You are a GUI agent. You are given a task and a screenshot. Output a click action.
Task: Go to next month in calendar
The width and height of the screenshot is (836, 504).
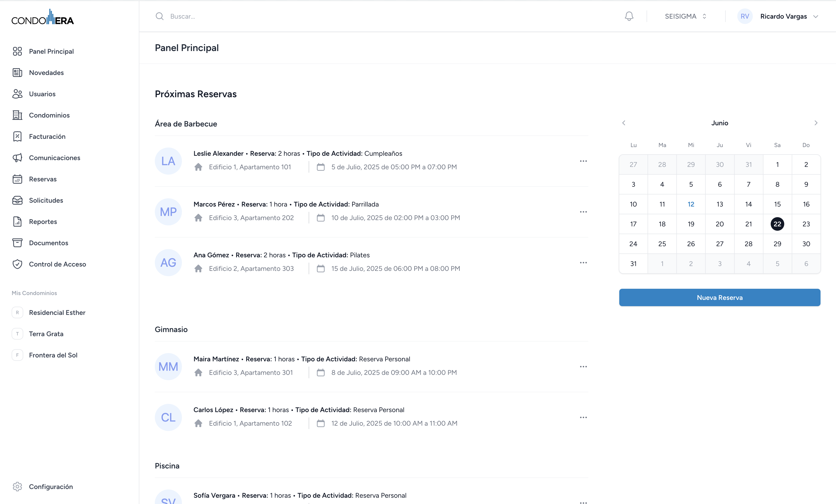(x=816, y=123)
